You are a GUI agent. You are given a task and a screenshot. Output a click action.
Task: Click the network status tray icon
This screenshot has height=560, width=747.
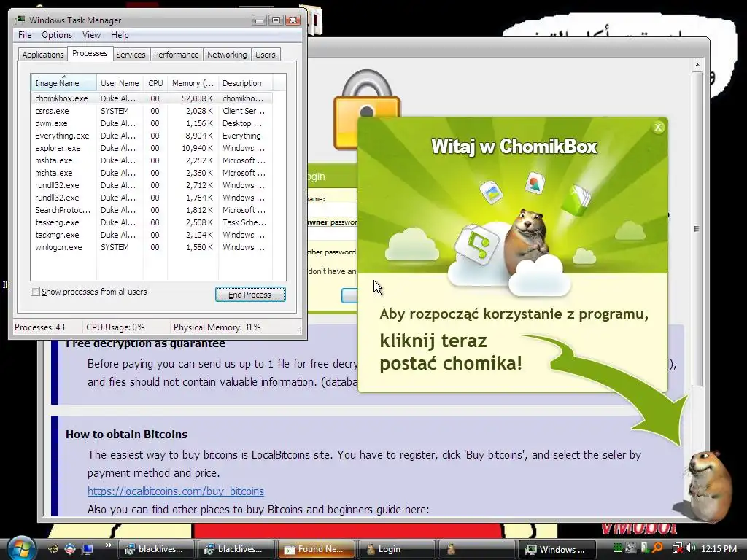tap(676, 548)
